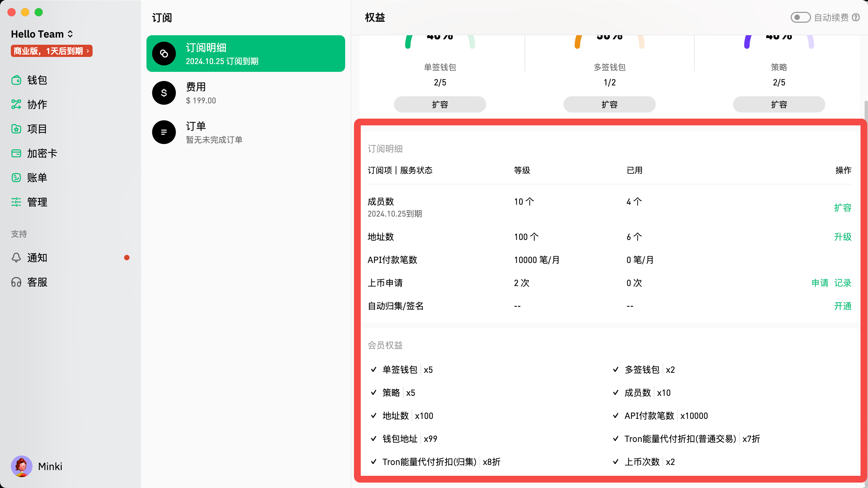Viewport: 868px width, 488px height.
Task: Click help icon beside 自动续费
Action: pyautogui.click(x=856, y=17)
